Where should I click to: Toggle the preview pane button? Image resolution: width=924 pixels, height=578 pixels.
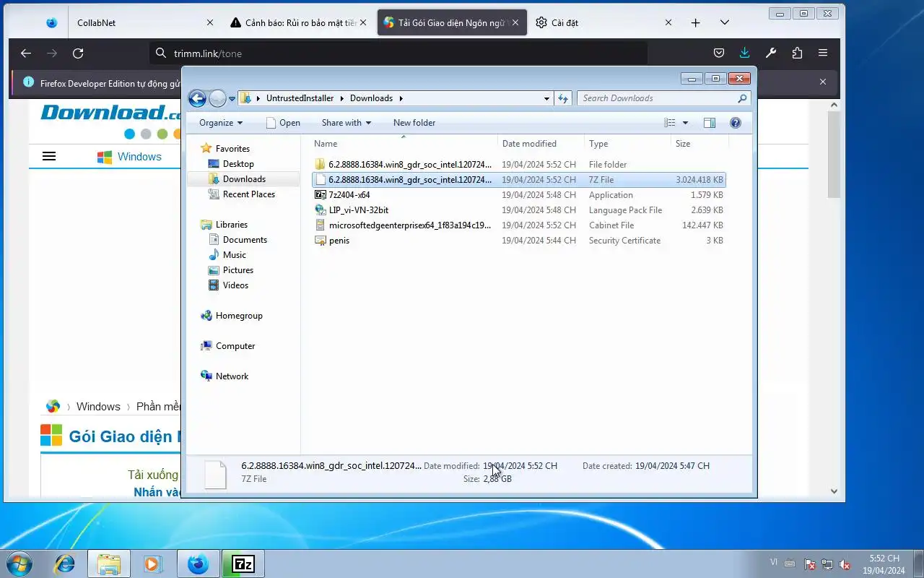pyautogui.click(x=710, y=123)
